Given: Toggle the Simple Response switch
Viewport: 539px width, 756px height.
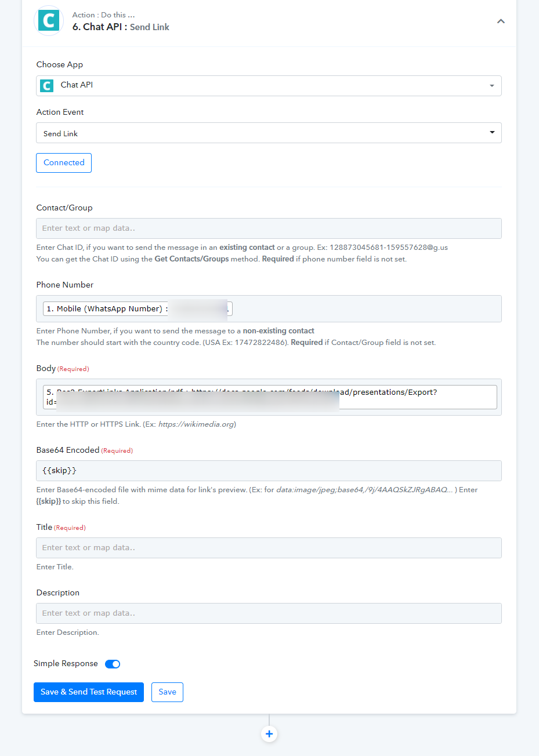Looking at the screenshot, I should click(113, 664).
